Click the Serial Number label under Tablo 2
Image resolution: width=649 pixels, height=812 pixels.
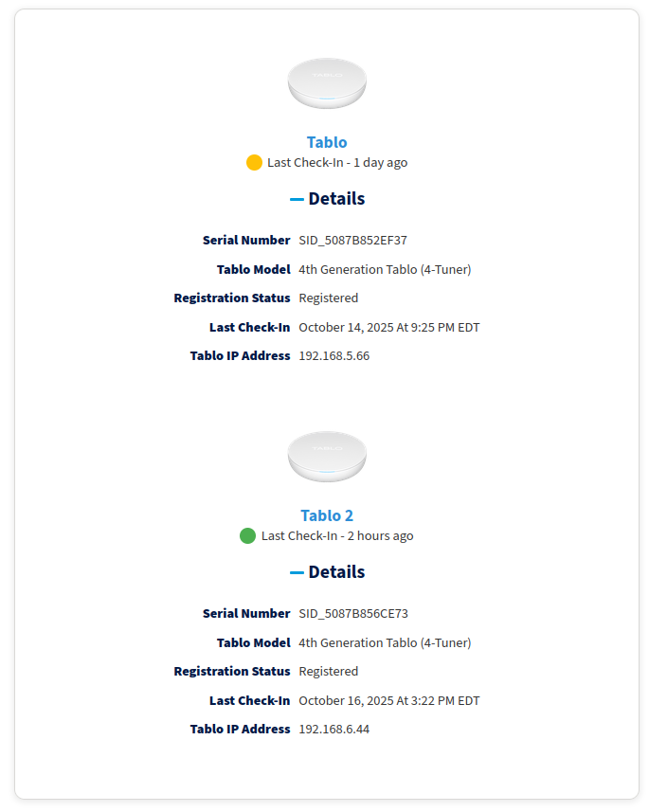(246, 614)
